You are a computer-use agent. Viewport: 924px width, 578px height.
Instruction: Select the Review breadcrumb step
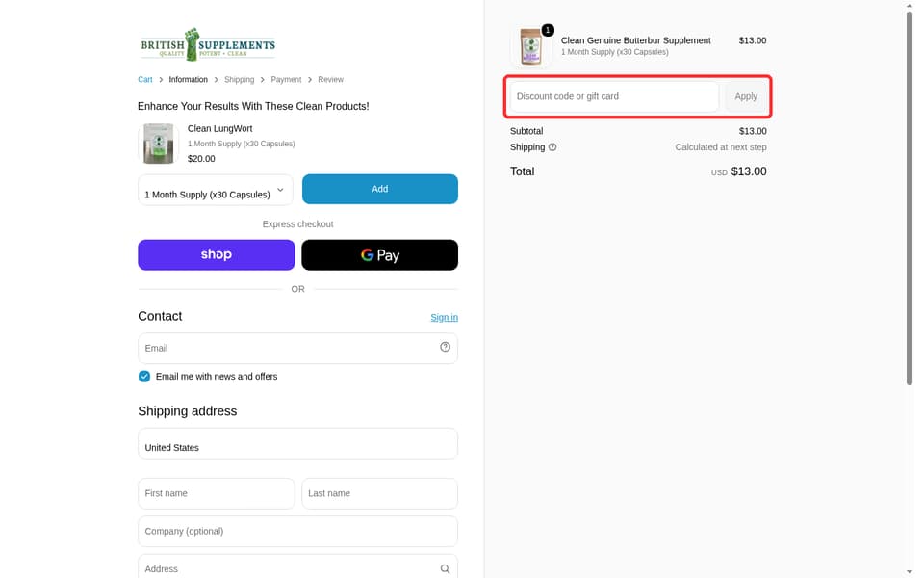[330, 80]
